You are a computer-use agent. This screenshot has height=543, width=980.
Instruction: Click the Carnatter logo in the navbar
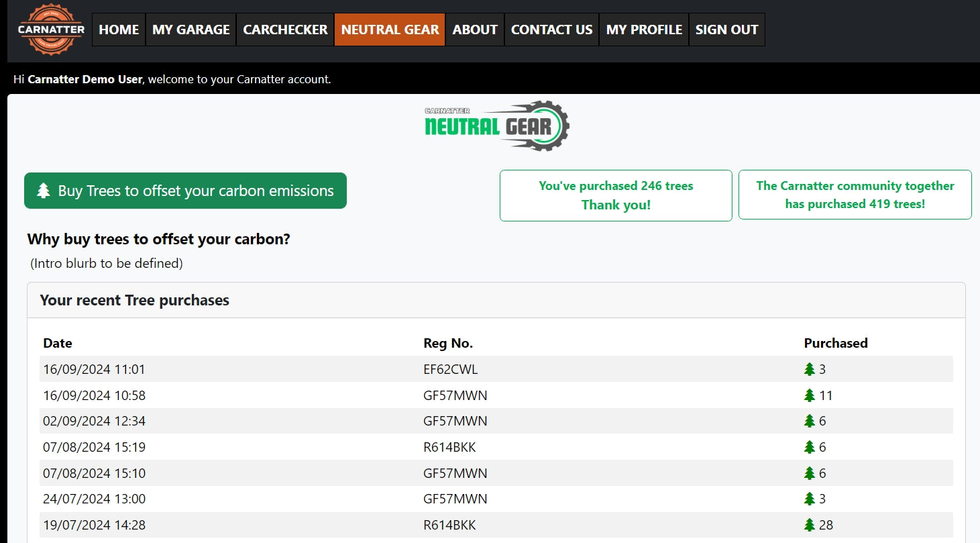(51, 30)
